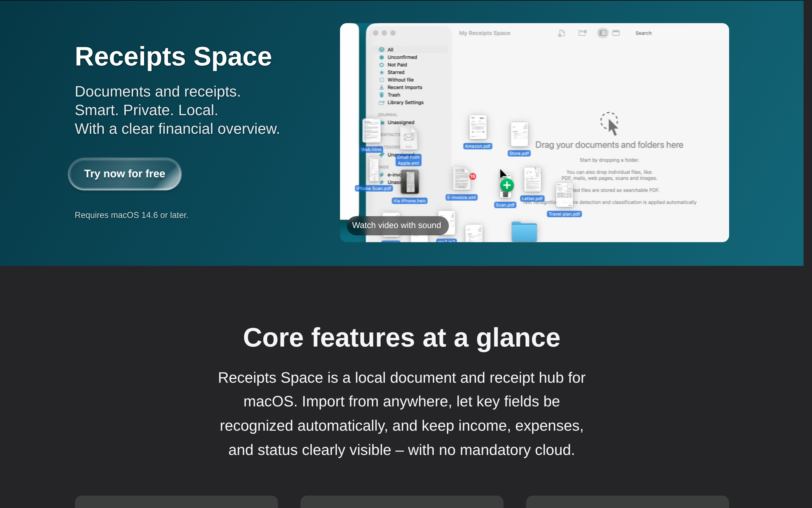
Task: Click the Try now for free button
Action: (125, 174)
